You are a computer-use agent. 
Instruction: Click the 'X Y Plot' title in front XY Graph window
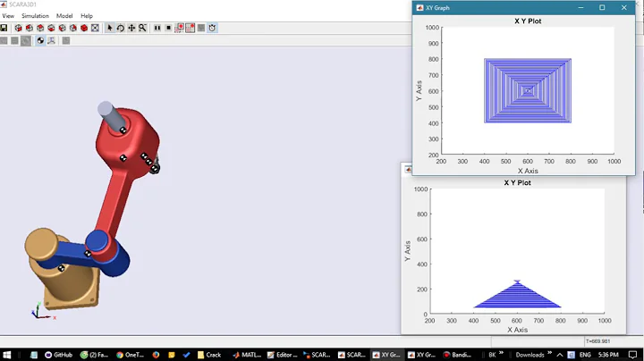click(528, 21)
